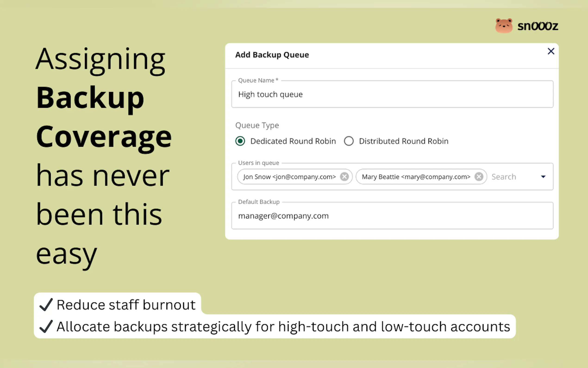588x368 pixels.
Task: Click the snoooz bear mascot logo
Action: point(504,26)
